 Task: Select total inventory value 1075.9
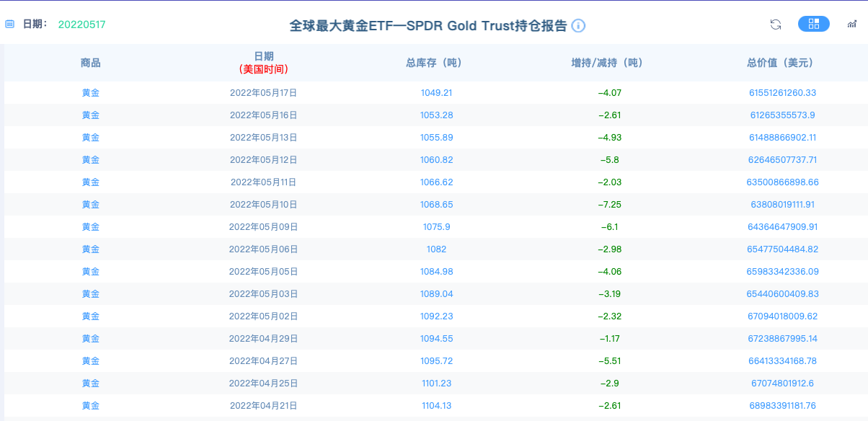point(436,227)
